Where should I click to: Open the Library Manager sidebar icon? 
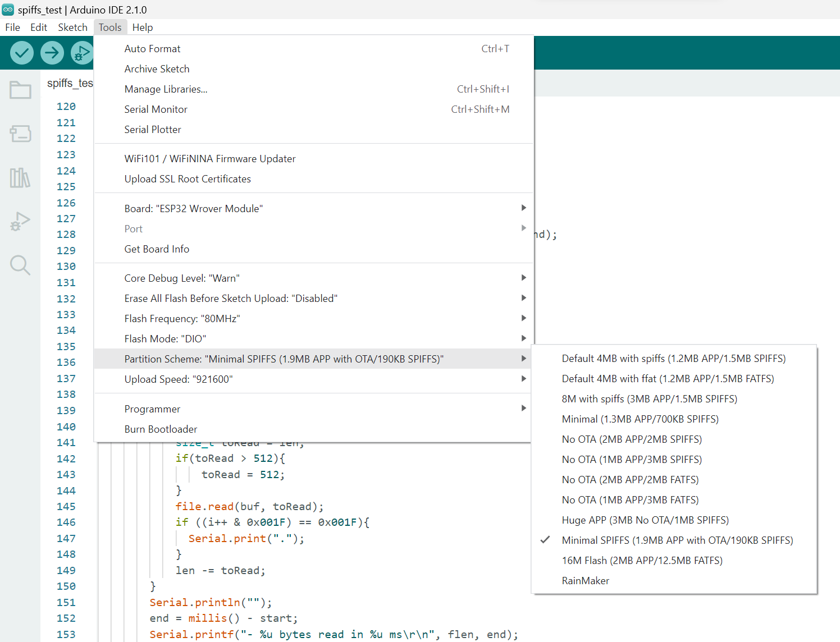click(20, 178)
